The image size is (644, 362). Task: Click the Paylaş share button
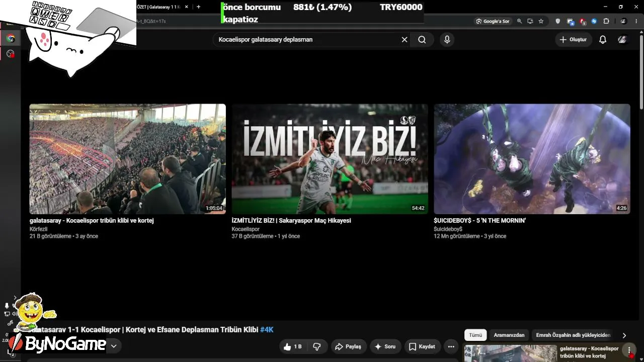(348, 346)
